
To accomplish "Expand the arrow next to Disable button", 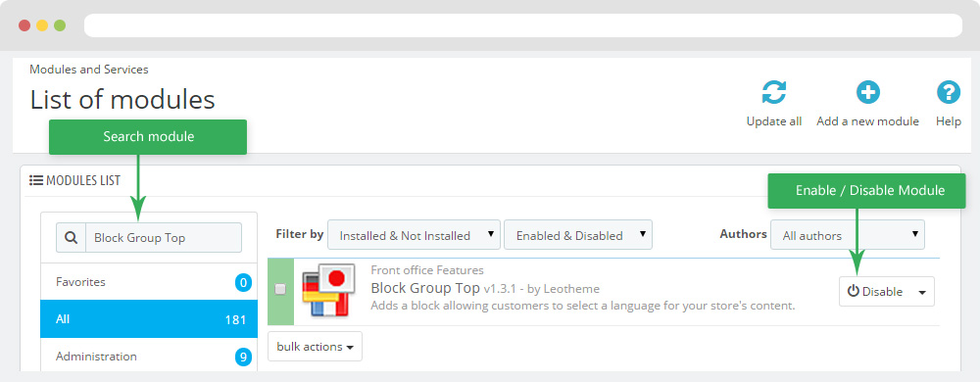I will (x=922, y=292).
